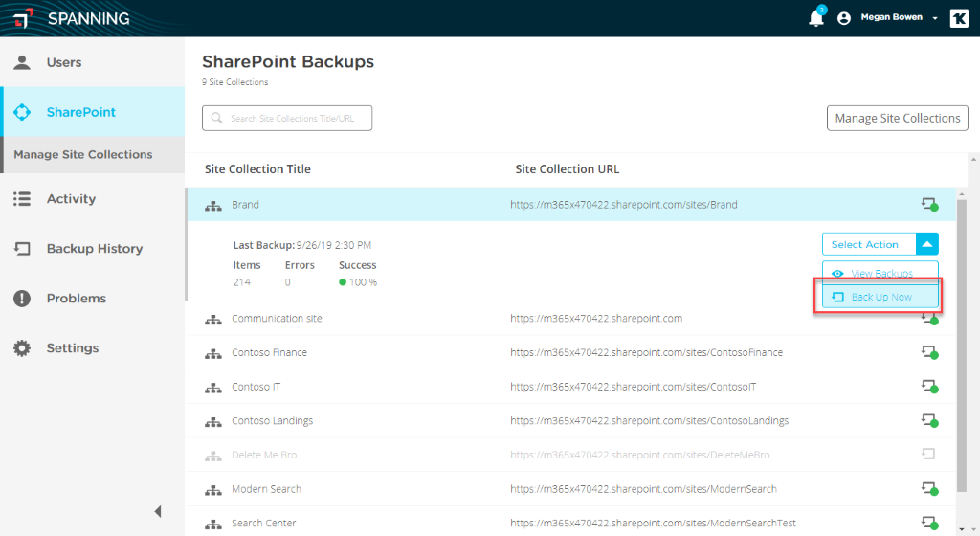Choose View Backups from action menu
This screenshot has width=980, height=536.
tap(880, 273)
